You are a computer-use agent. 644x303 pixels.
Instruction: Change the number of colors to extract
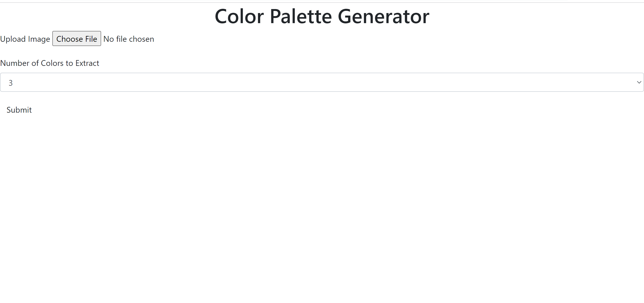(x=322, y=82)
